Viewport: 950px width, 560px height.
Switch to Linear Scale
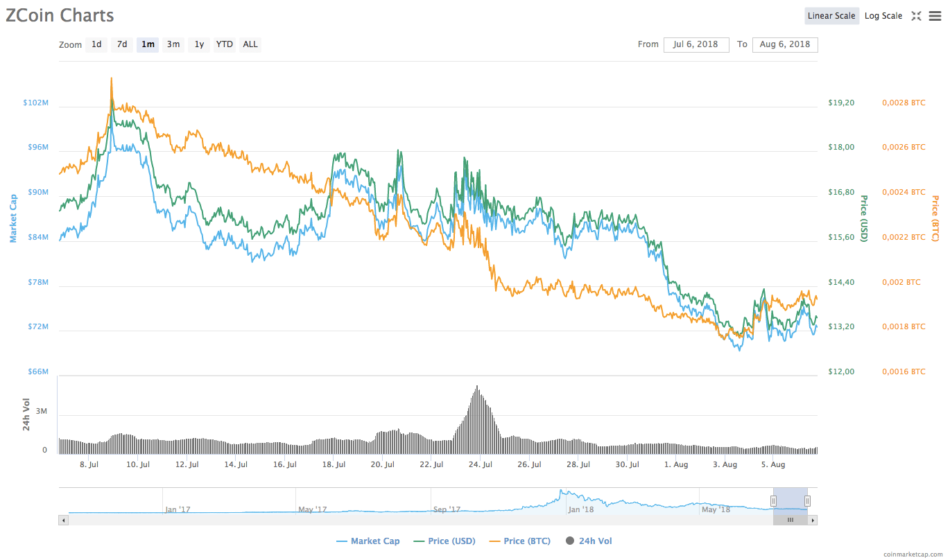tap(831, 16)
